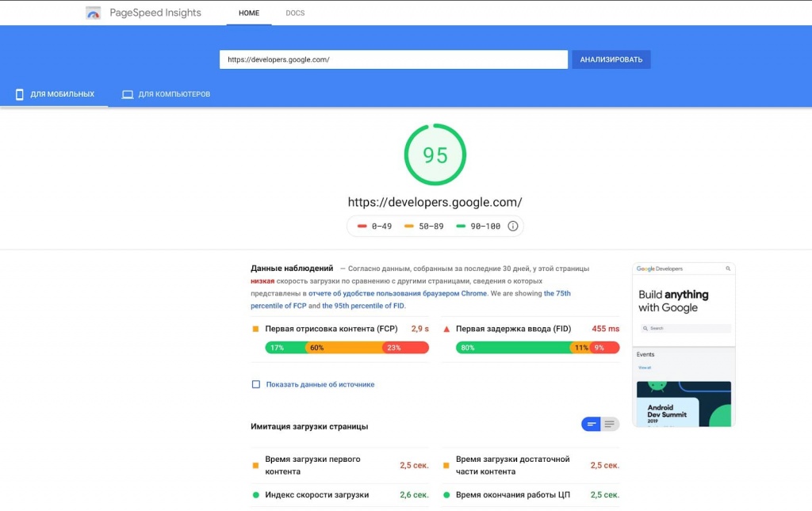Viewport: 812px width, 511px height.
Task: Click the PageSpeed Insights logo icon
Action: tap(94, 13)
